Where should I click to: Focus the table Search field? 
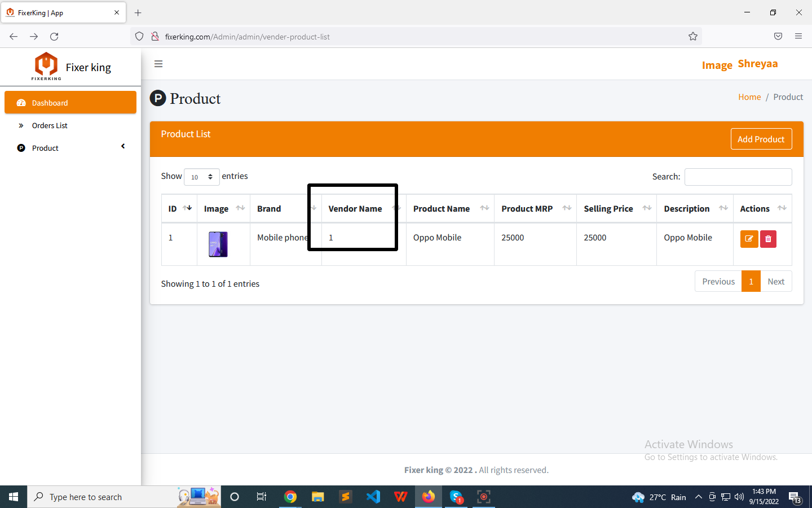coord(738,177)
